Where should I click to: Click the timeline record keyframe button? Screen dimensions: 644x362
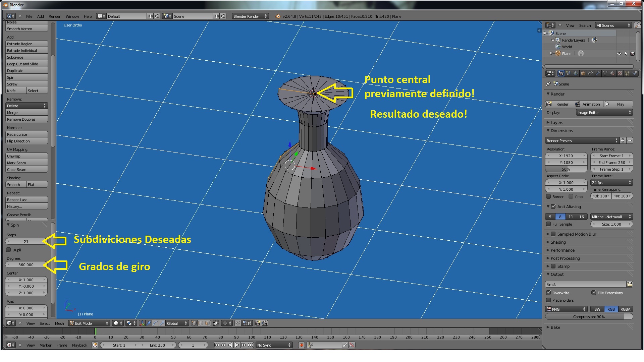coord(301,345)
